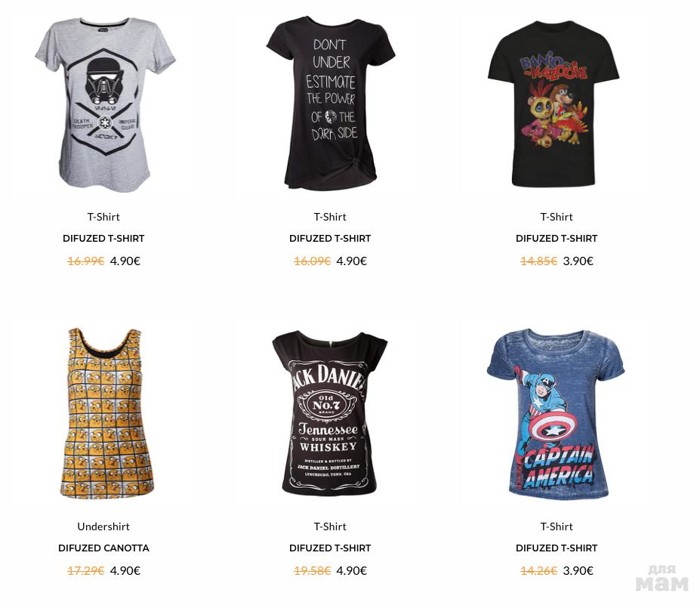Select T-Shirt category label above Banjo-Kazooie title
700x602 pixels.
557,217
